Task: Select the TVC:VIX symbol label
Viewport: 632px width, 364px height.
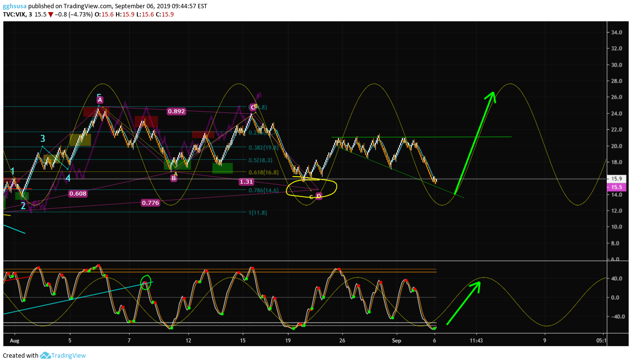Action: pyautogui.click(x=14, y=15)
